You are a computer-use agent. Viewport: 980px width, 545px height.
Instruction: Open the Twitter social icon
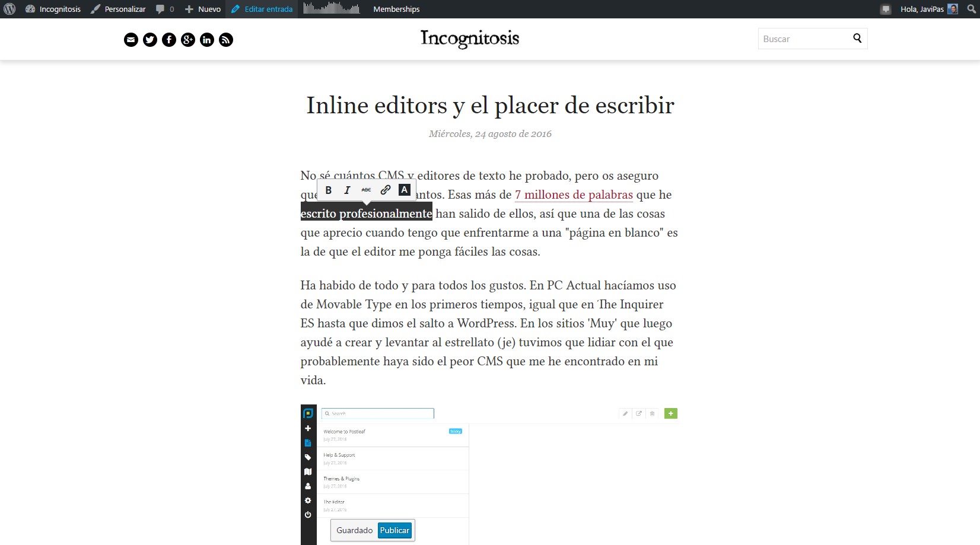150,40
